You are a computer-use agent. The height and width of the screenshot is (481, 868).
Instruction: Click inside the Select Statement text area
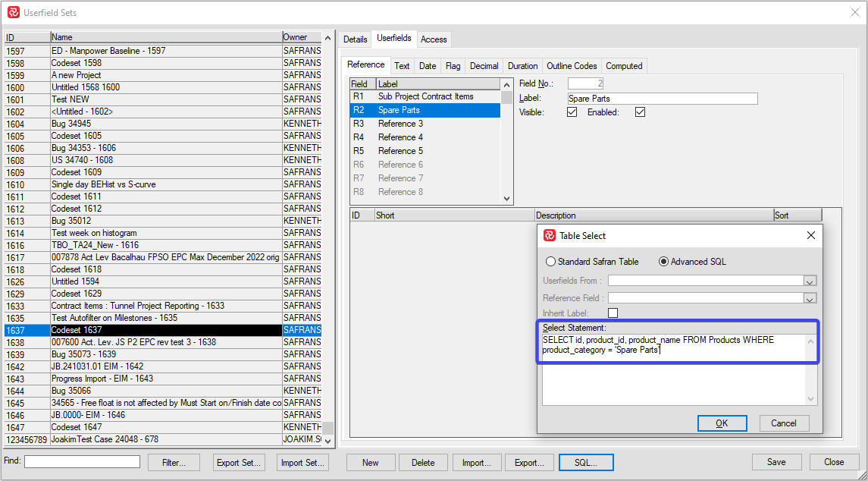click(x=674, y=369)
